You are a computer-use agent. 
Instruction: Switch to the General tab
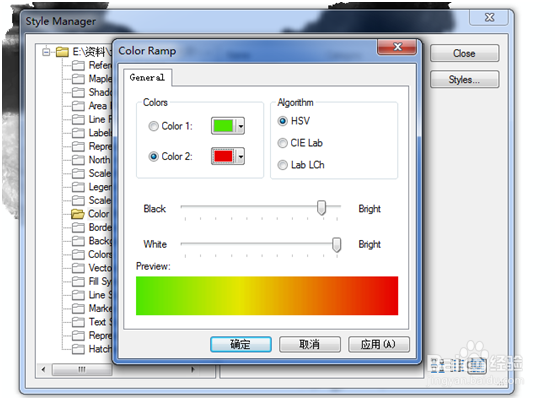[x=147, y=77]
